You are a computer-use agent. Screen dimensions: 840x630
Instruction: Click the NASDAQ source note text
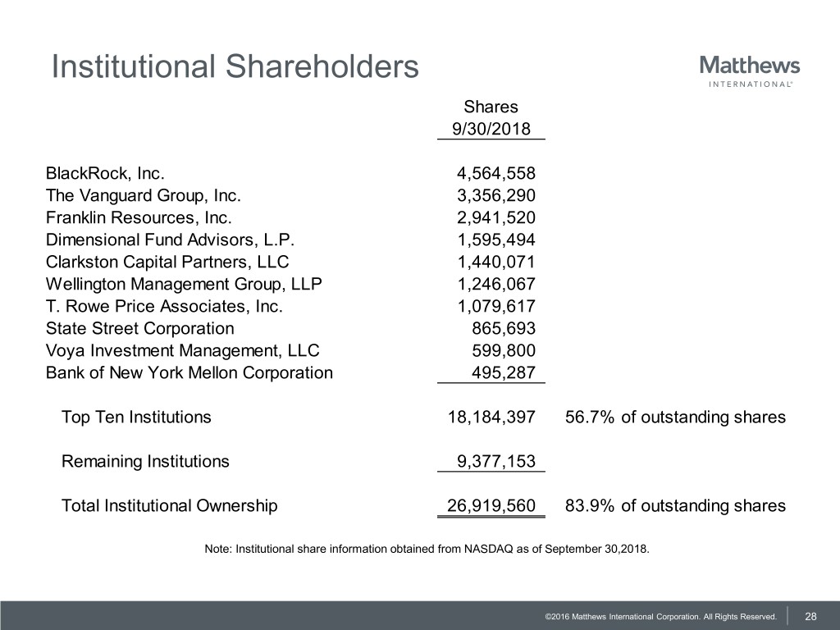tap(426, 549)
